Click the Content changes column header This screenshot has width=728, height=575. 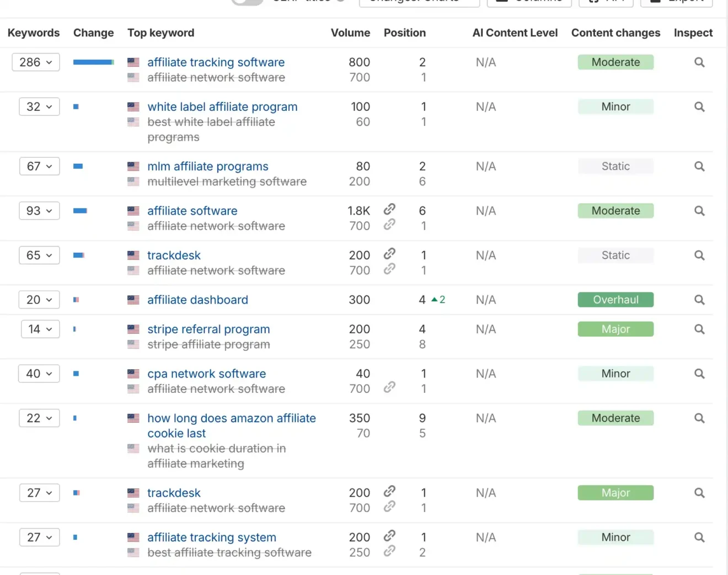click(x=615, y=33)
